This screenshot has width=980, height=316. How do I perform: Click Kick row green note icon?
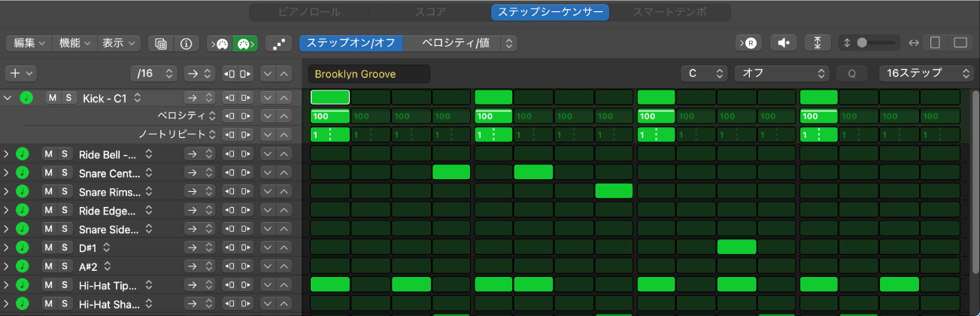pyautogui.click(x=26, y=98)
